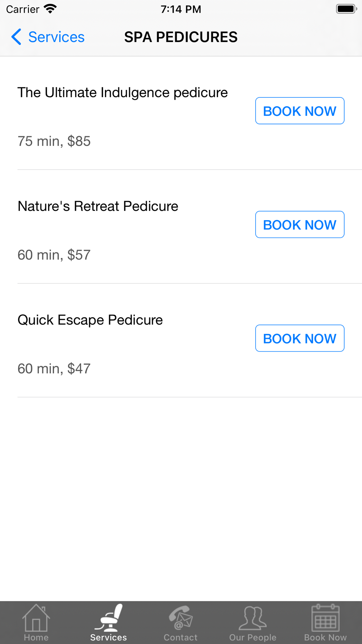Viewport: 362px width, 644px height.
Task: Select Nature's Retreat Pedicure title
Action: coord(98,206)
